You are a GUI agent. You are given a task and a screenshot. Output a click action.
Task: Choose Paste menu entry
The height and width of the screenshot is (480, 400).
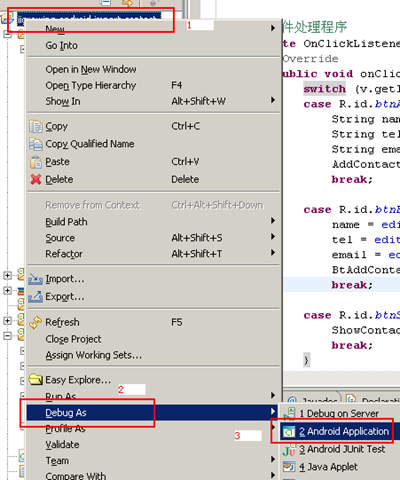coord(153,162)
